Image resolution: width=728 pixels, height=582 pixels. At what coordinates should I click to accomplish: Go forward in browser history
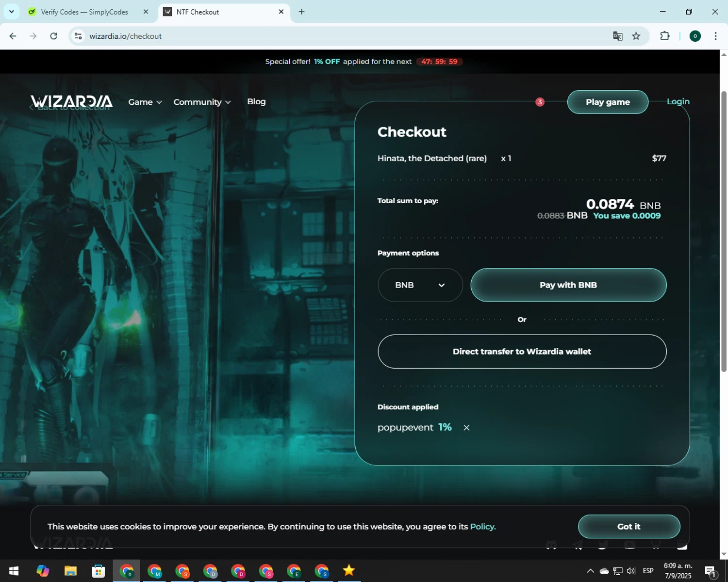(x=33, y=36)
